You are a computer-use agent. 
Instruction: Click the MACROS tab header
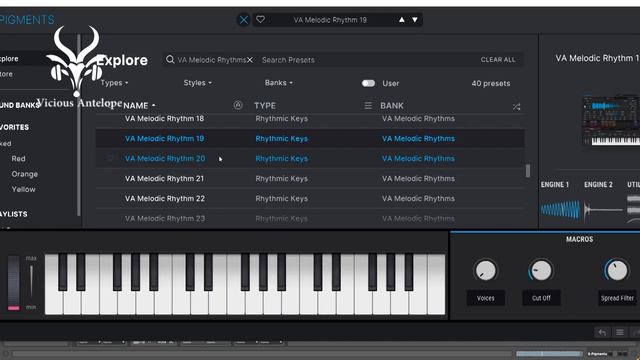tap(580, 239)
